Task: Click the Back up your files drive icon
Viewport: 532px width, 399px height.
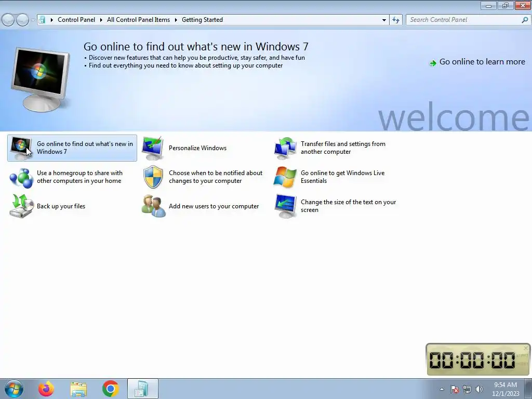Action: coord(21,206)
